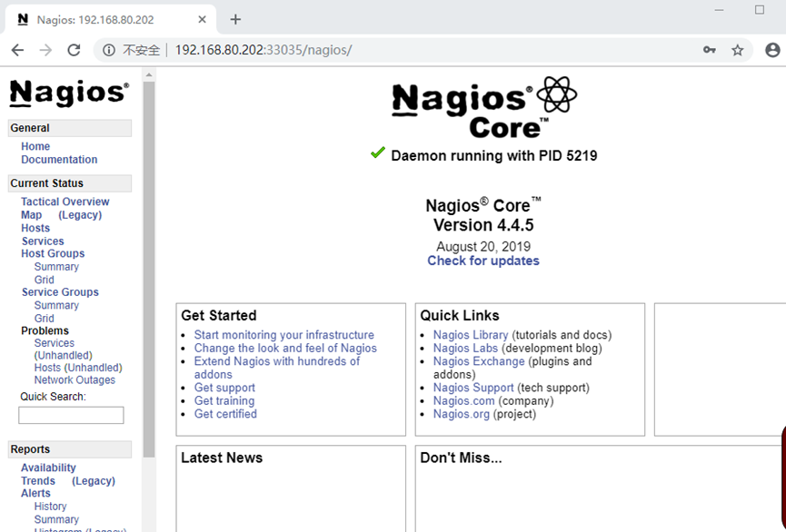Bookmark this page with the star
Viewport: 786px width, 532px height.
pyautogui.click(x=737, y=50)
